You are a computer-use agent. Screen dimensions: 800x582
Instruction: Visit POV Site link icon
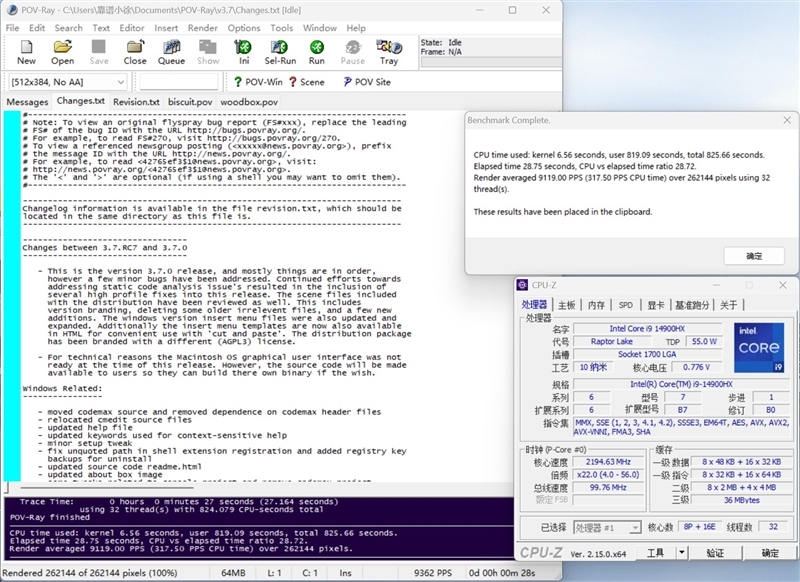(x=366, y=82)
